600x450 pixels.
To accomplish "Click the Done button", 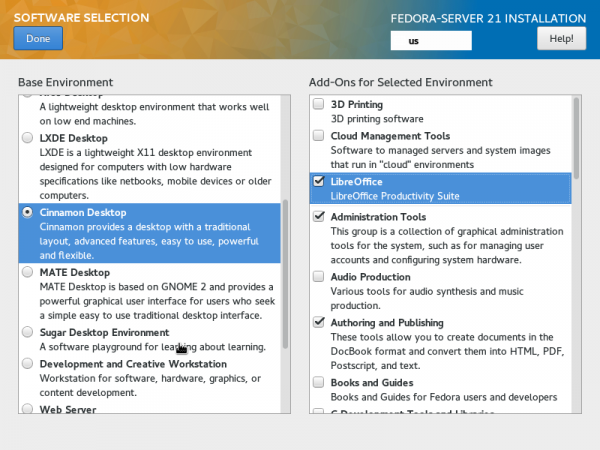I will coord(38,38).
